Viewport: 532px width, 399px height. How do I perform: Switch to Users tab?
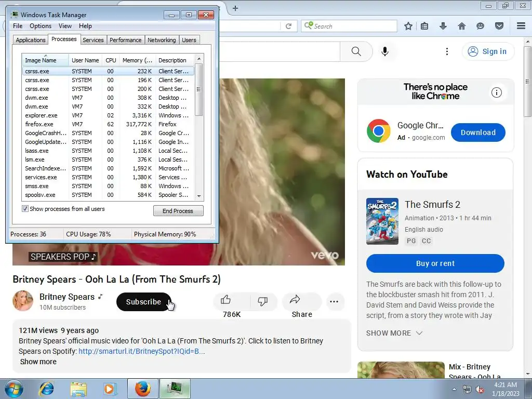pos(189,40)
